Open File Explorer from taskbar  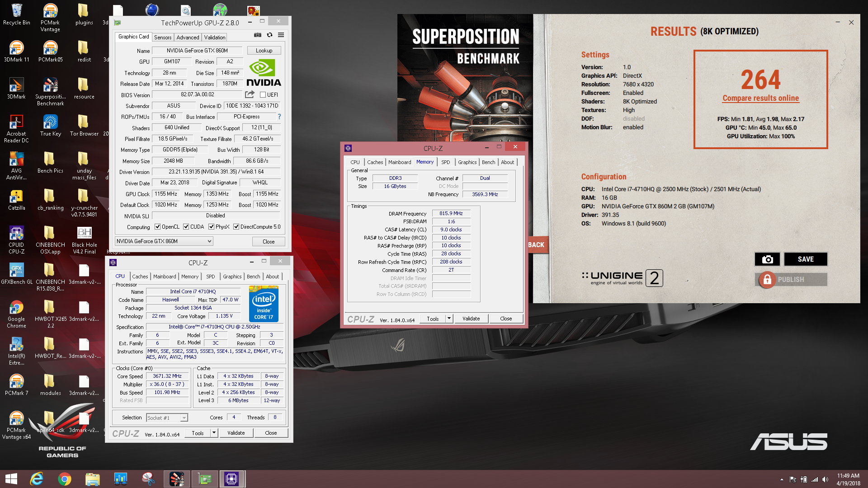tap(92, 479)
